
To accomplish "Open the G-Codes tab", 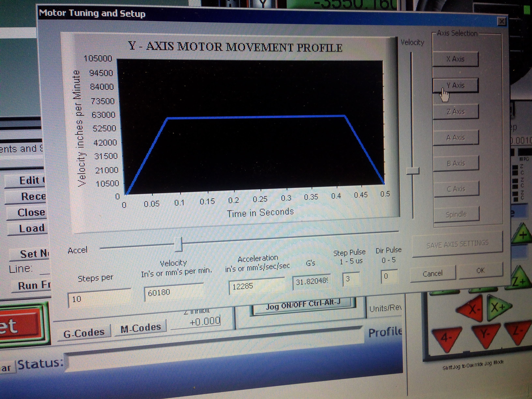I will (84, 333).
